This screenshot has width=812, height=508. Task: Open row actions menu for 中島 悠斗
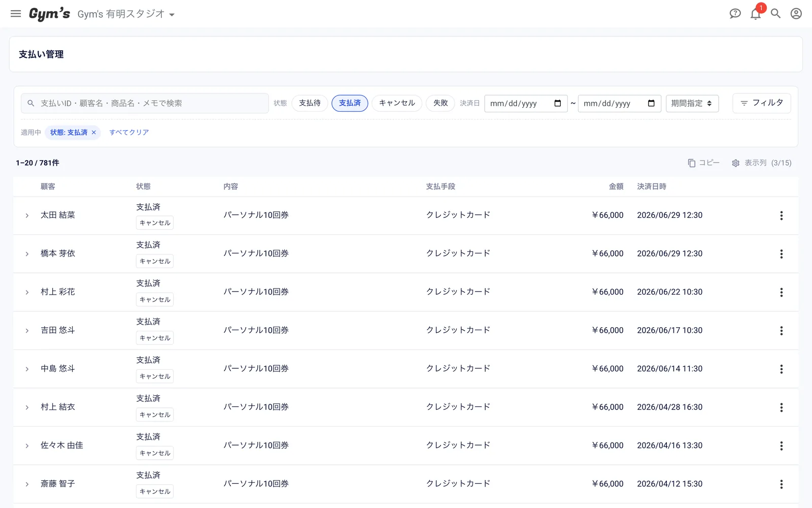[x=781, y=369]
